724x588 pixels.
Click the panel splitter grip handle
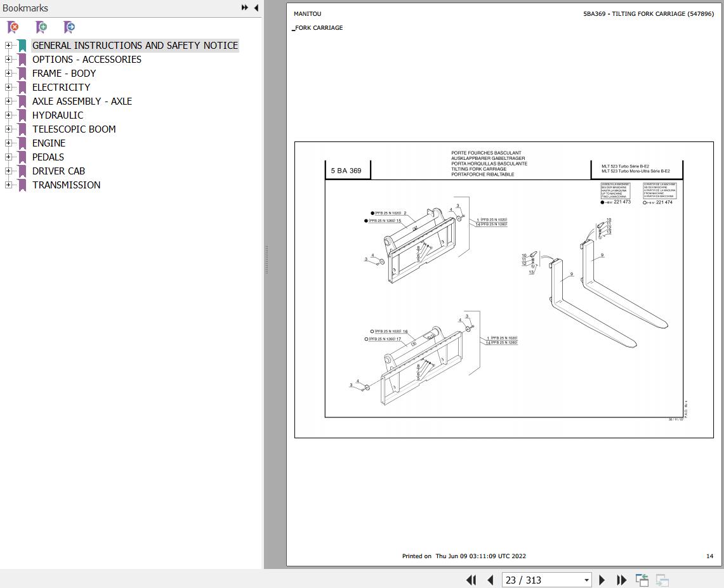267,259
